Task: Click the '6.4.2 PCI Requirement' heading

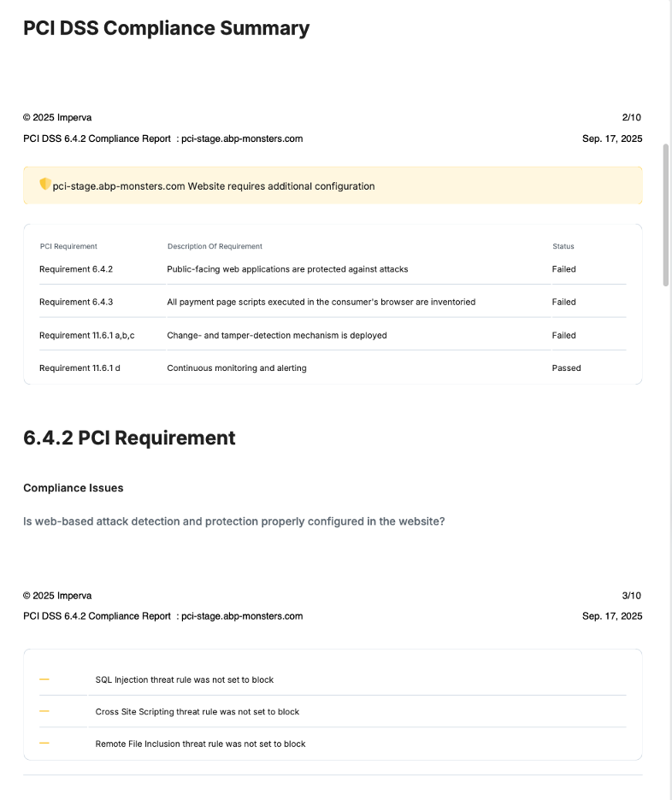Action: point(129,438)
